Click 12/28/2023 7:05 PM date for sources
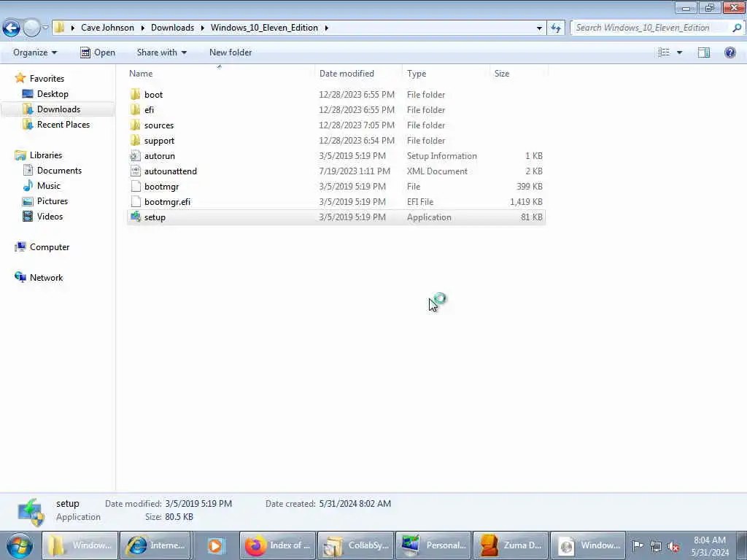This screenshot has height=560, width=747. (x=357, y=125)
